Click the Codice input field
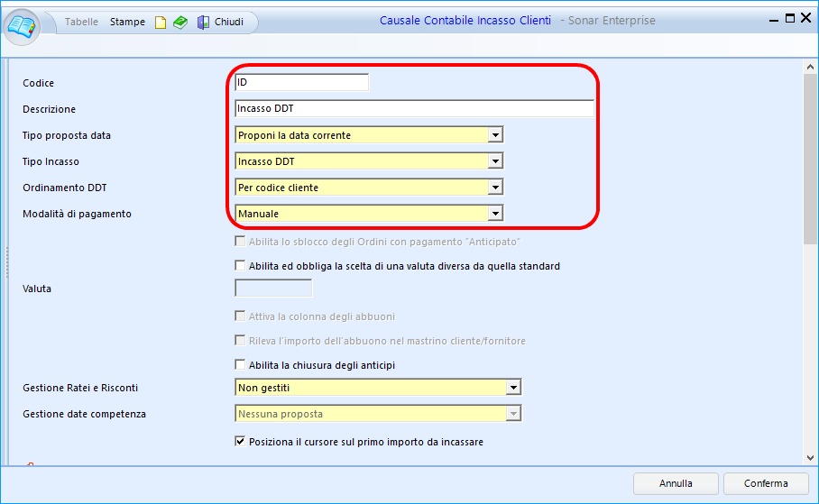The height and width of the screenshot is (504, 819). pos(301,82)
